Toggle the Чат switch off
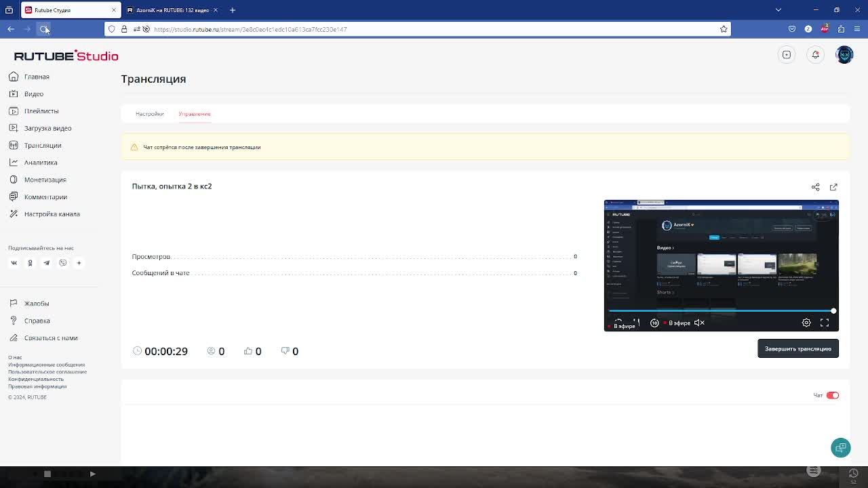The height and width of the screenshot is (488, 868). [833, 395]
